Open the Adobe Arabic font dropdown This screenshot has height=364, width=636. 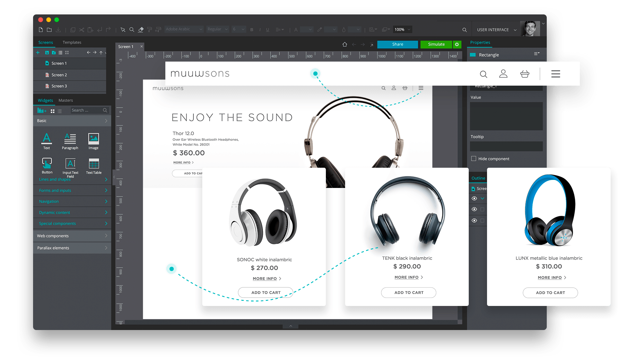[184, 29]
